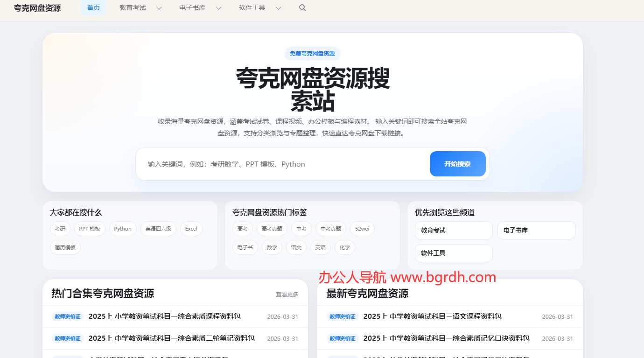Click 教师资格证 tag beside 科目三语文 row
644x358 pixels.
[x=343, y=316]
